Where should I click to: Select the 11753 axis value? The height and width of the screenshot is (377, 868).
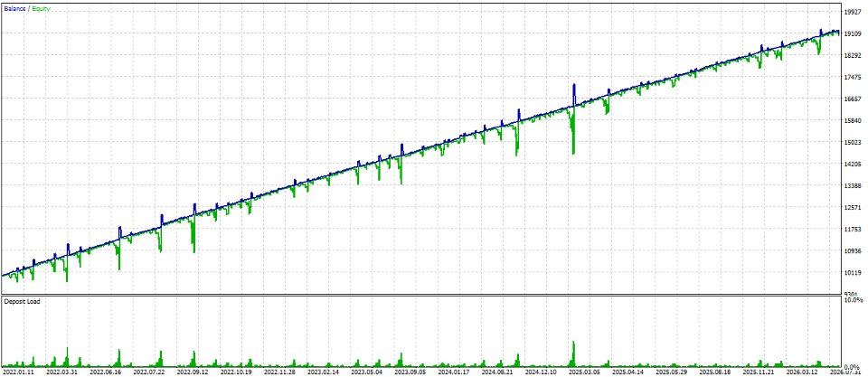852,230
